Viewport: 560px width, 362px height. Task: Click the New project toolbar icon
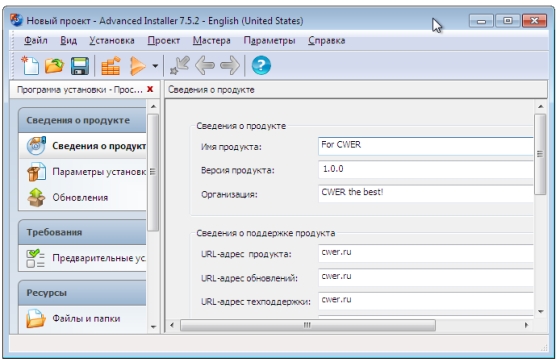pos(30,65)
